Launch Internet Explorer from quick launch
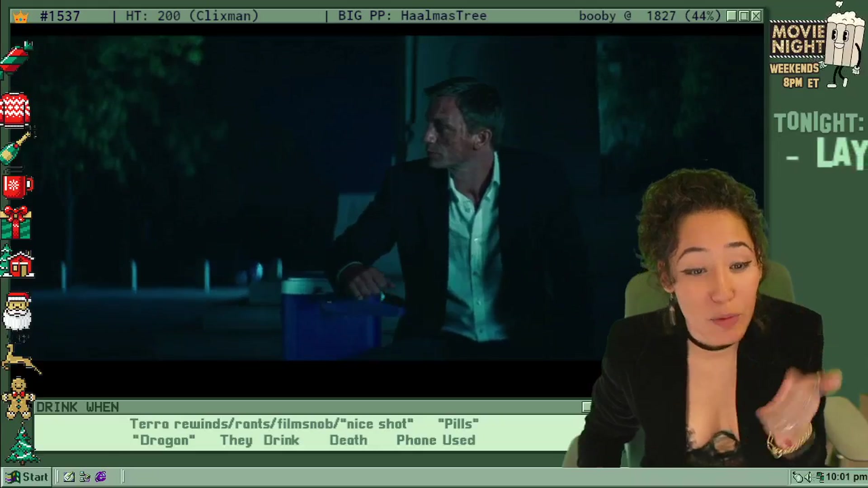The width and height of the screenshot is (868, 488). [101, 477]
